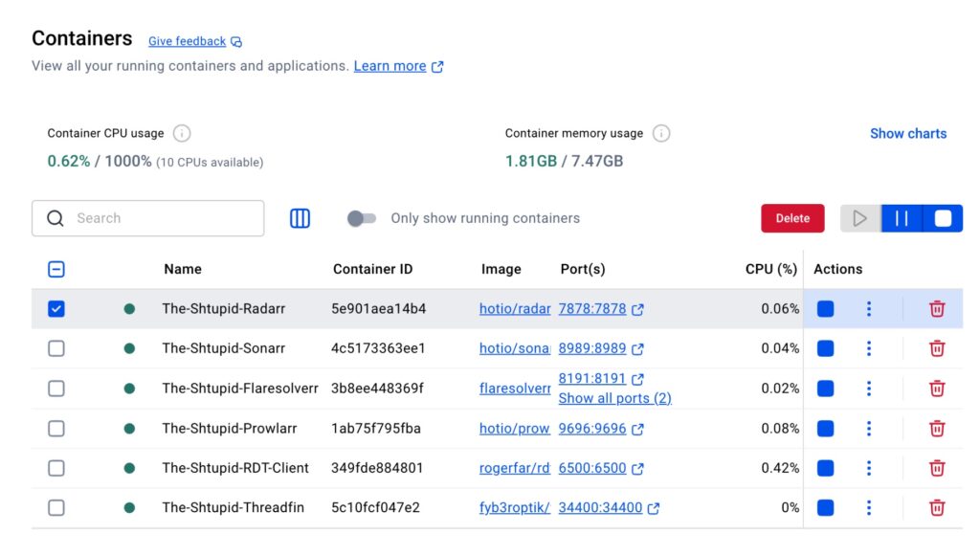Image resolution: width=980 pixels, height=556 pixels.
Task: Click the bulk Start play button
Action: click(x=860, y=218)
